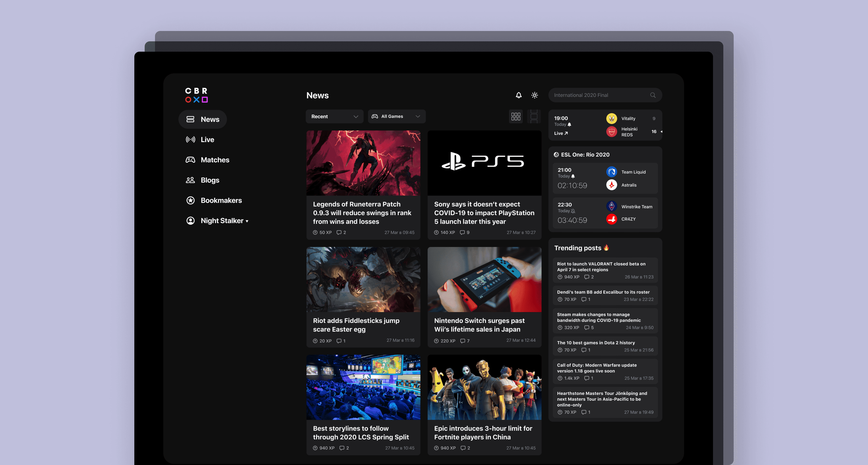Enable muted reminder bell for 22:30 match

click(573, 211)
